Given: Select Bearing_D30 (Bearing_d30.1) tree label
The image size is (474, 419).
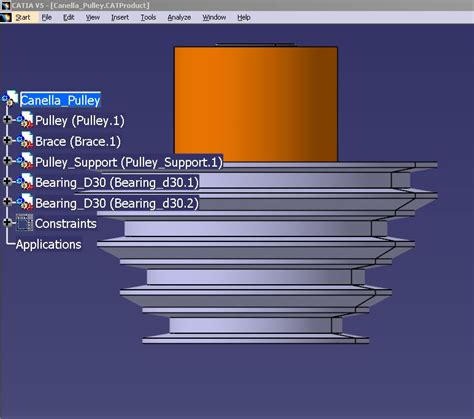Looking at the screenshot, I should pos(117,182).
